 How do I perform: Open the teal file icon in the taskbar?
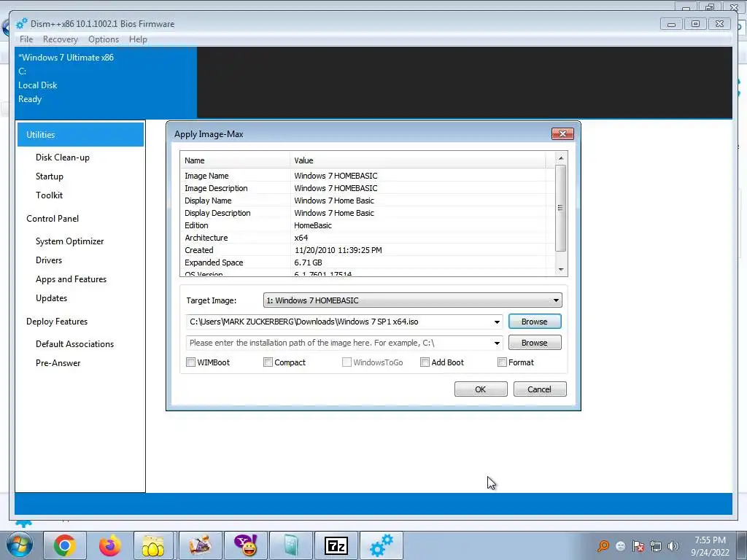click(290, 545)
